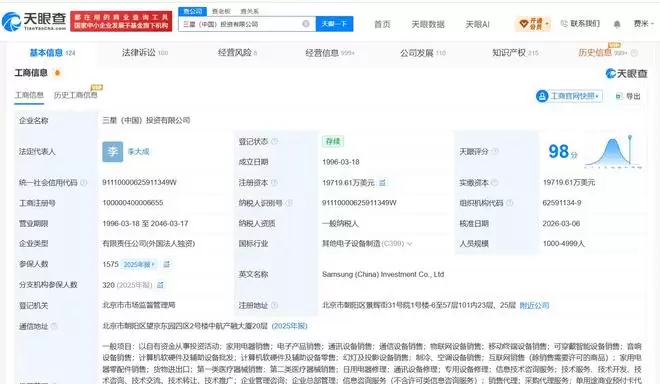Open the chart icon beside 分支机构参保人数 320

pyautogui.click(x=160, y=285)
